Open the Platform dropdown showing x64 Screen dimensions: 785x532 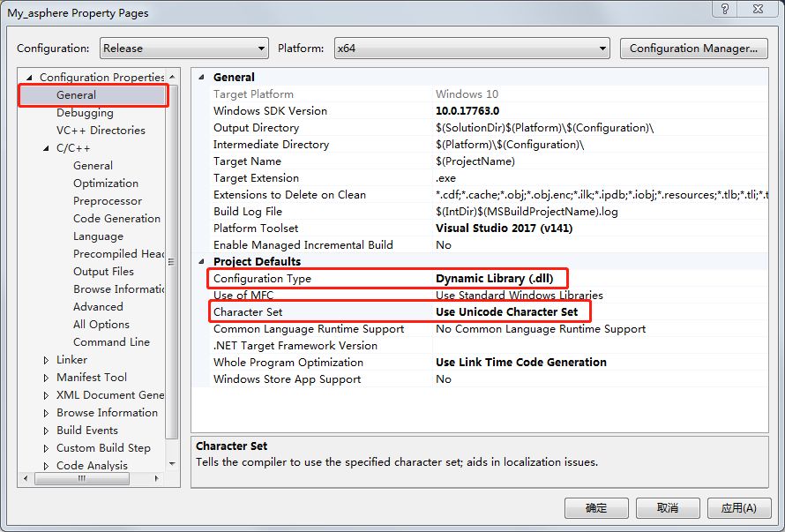[472, 49]
